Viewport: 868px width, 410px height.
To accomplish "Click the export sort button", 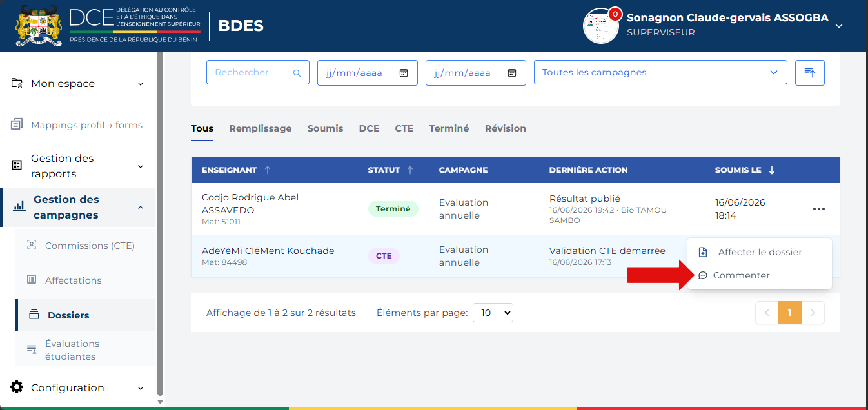I will [x=810, y=72].
